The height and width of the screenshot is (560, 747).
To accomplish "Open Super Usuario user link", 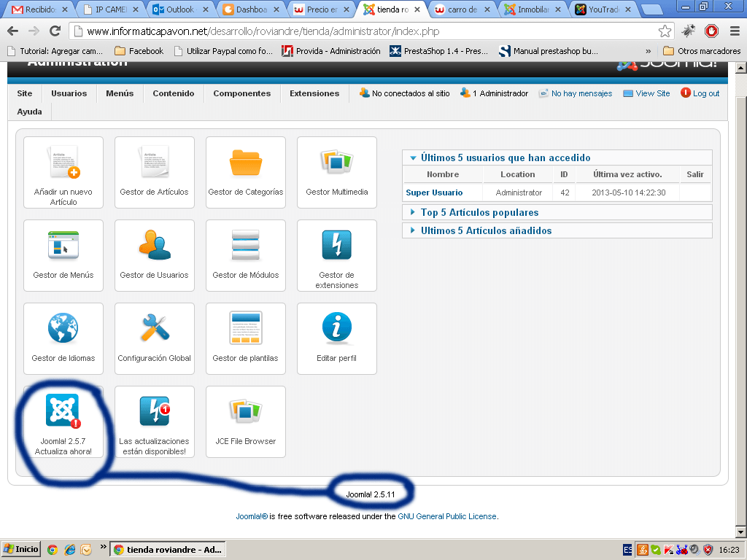I will click(x=434, y=192).
